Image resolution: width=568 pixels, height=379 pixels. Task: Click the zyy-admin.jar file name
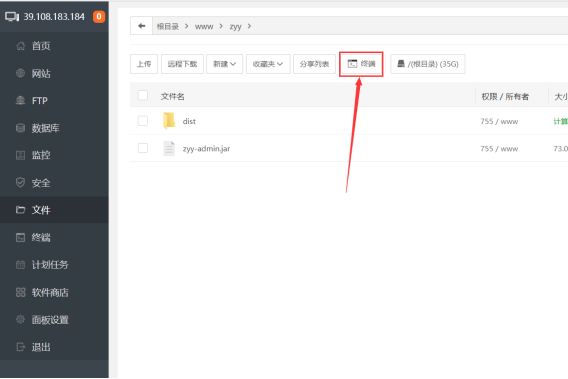[206, 149]
